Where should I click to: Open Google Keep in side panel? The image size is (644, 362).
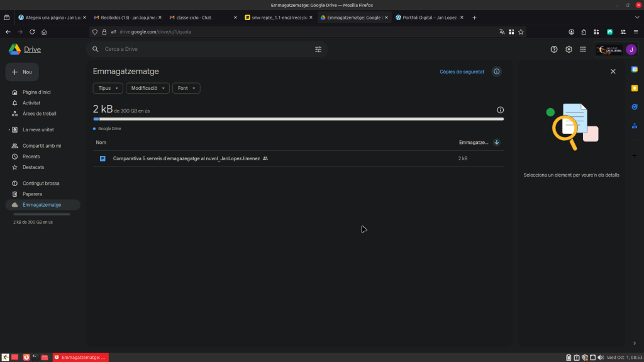pos(635,88)
